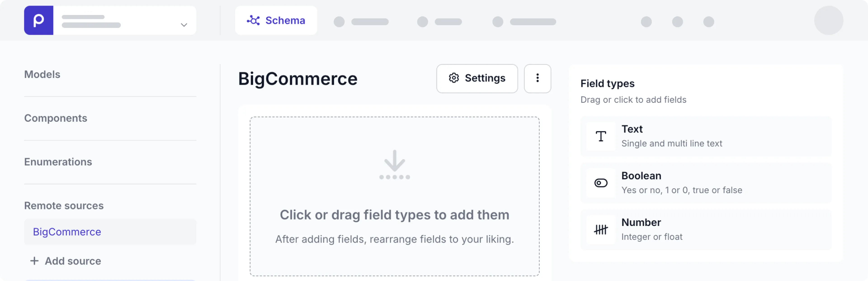
Task: Click Add source below Remote sources
Action: [x=66, y=261]
